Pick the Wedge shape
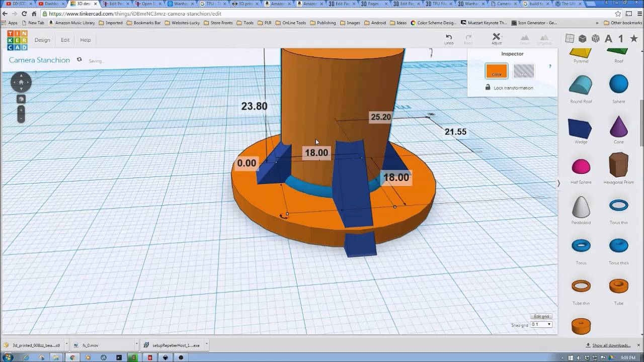 point(581,128)
